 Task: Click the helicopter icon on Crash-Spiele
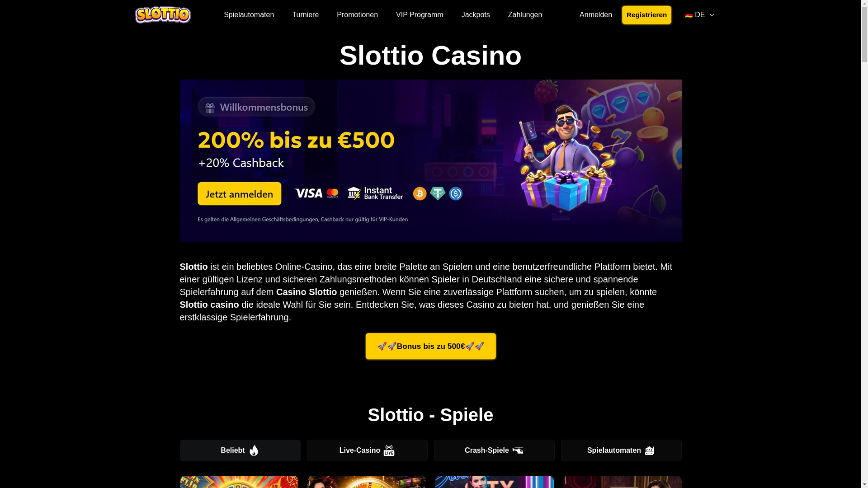pyautogui.click(x=518, y=450)
